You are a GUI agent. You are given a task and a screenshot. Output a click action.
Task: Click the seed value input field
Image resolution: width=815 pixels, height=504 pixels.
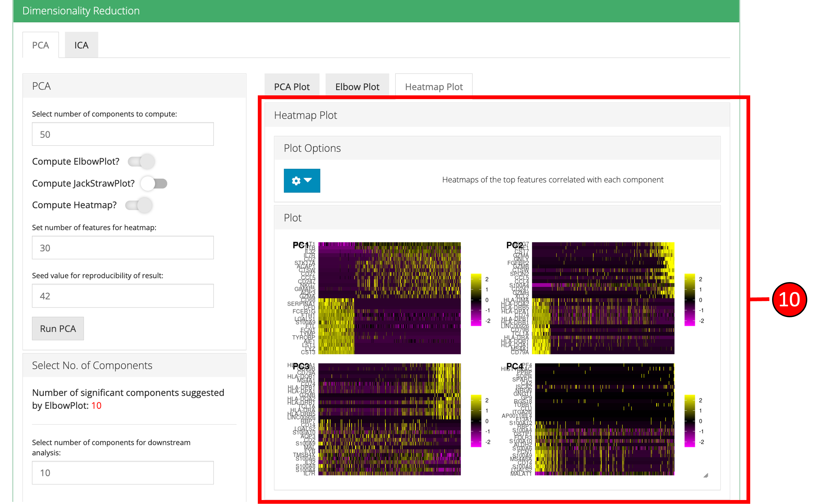tap(122, 296)
